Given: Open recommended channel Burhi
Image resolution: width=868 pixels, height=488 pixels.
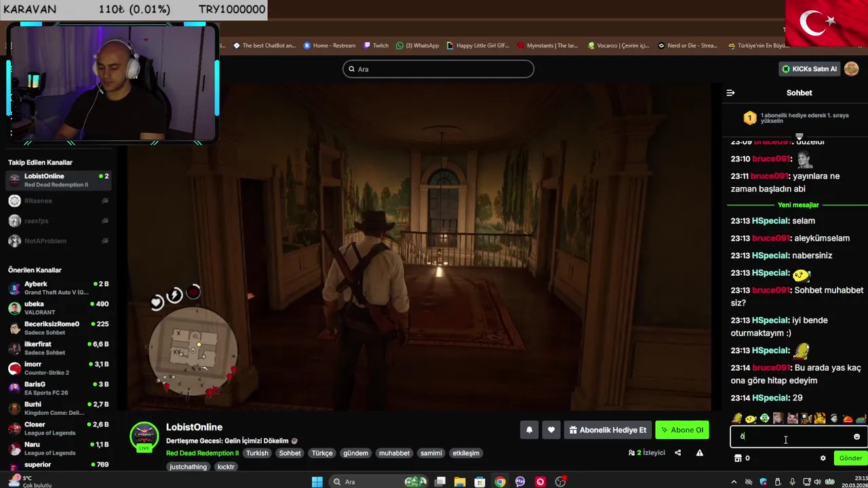Looking at the screenshot, I should (x=60, y=408).
